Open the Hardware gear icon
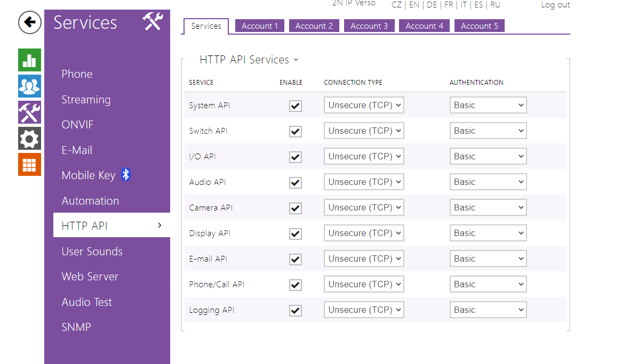622x364 pixels. (29, 138)
